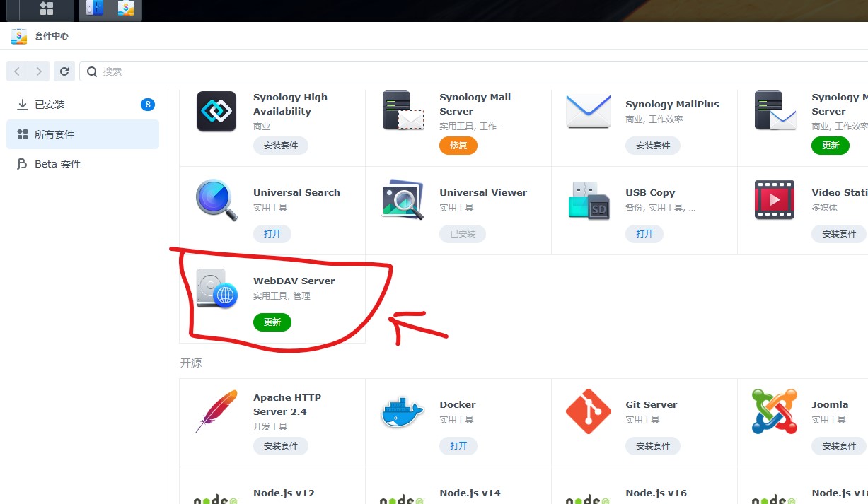The height and width of the screenshot is (504, 868).
Task: Install the Video Station package
Action: 839,234
